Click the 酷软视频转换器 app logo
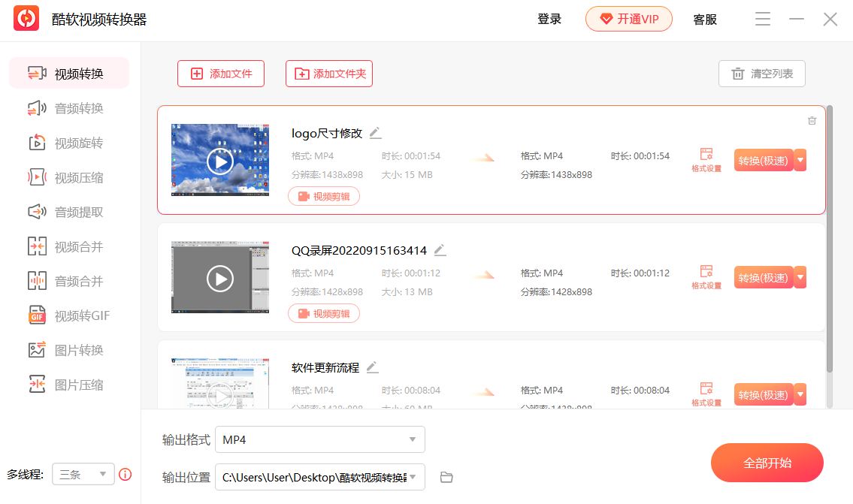This screenshot has width=853, height=504. click(26, 19)
